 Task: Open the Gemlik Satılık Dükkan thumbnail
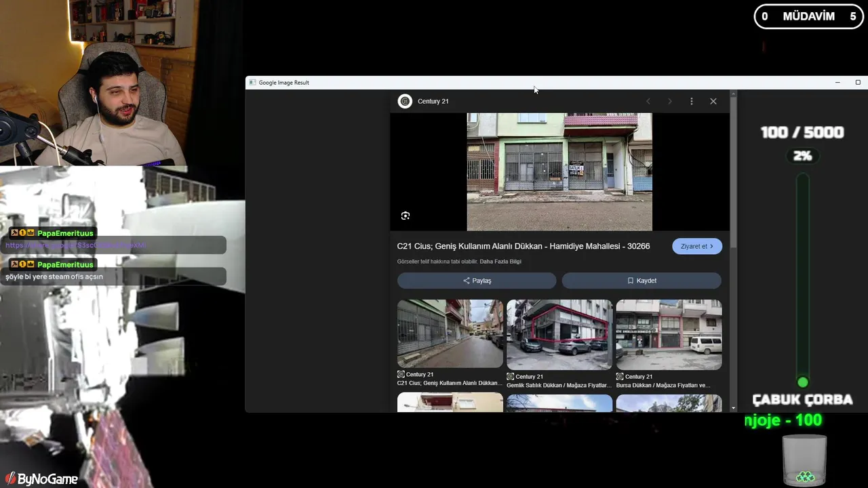[x=559, y=334]
